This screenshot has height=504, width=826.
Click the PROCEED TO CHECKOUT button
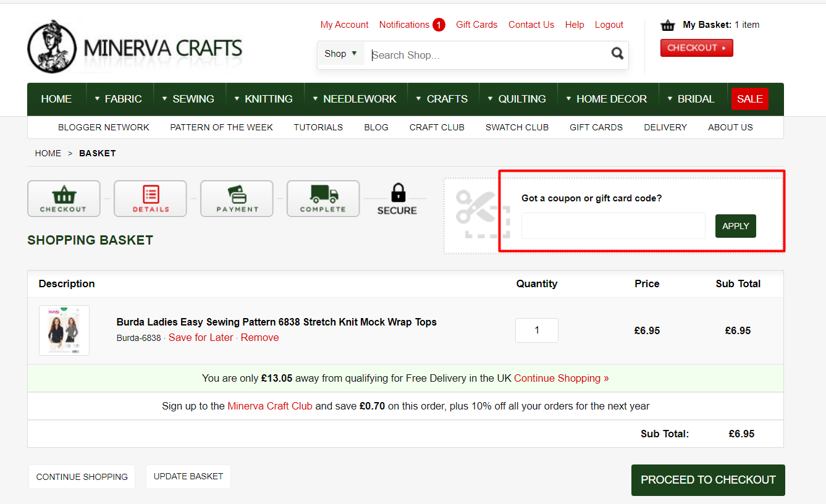tap(708, 479)
